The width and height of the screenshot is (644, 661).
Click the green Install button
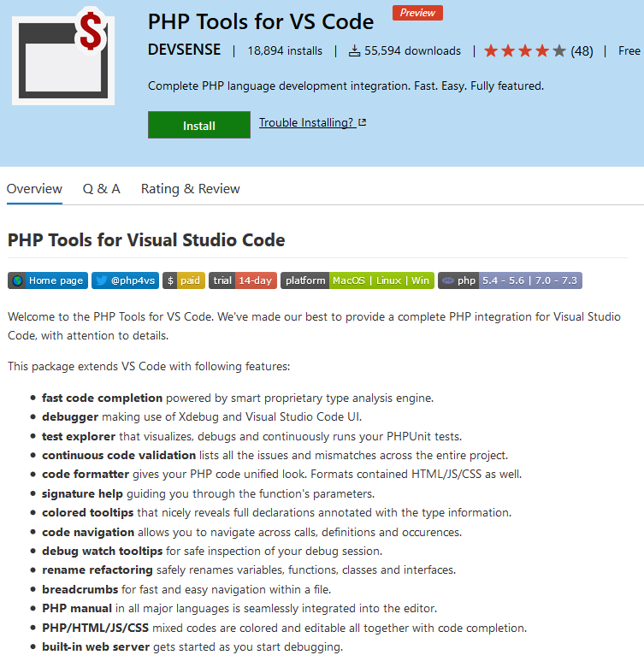pyautogui.click(x=199, y=125)
